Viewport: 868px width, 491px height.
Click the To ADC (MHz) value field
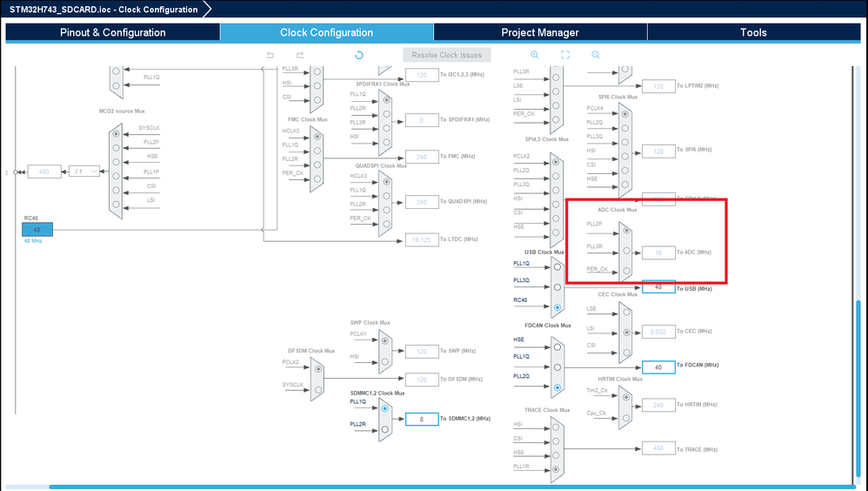click(658, 252)
